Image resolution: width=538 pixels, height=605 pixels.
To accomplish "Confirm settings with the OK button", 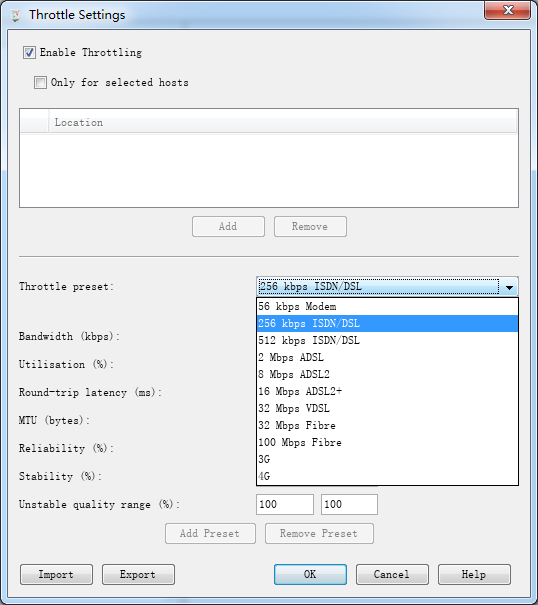I will click(x=310, y=575).
